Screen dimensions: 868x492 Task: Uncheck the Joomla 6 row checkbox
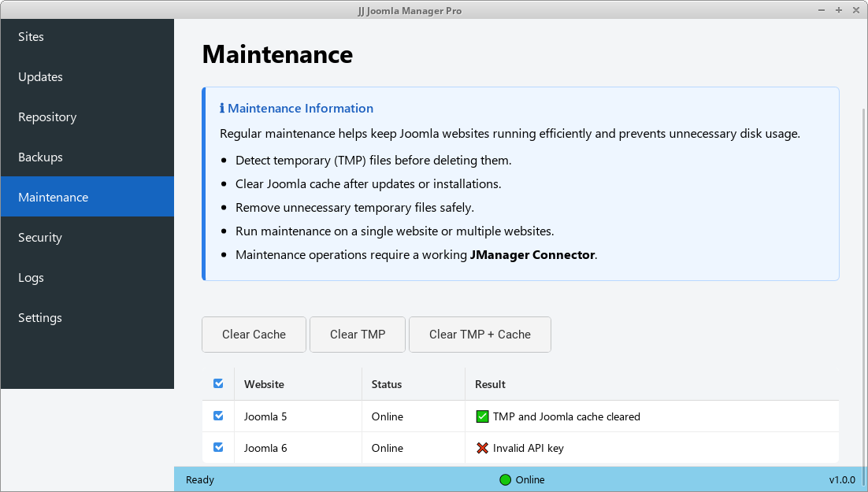(x=218, y=447)
